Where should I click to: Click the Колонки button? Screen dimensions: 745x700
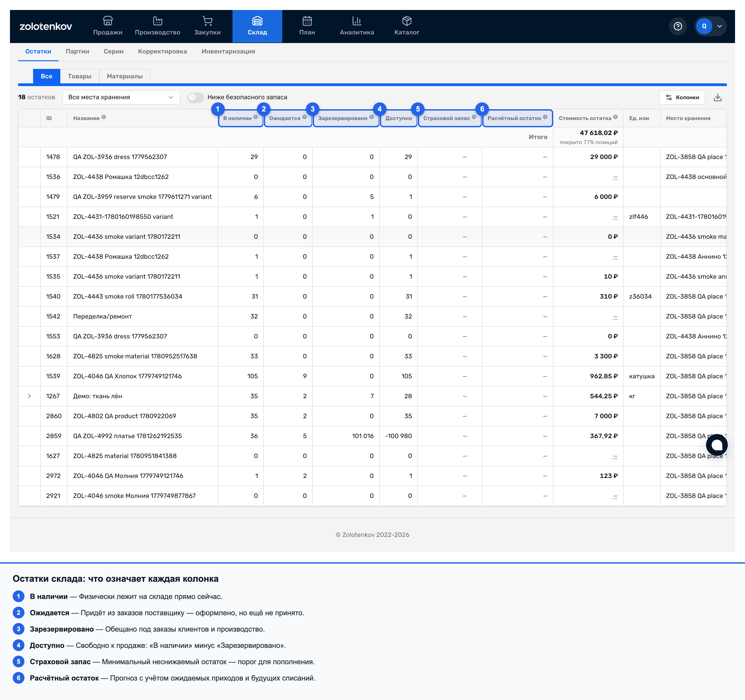(682, 97)
